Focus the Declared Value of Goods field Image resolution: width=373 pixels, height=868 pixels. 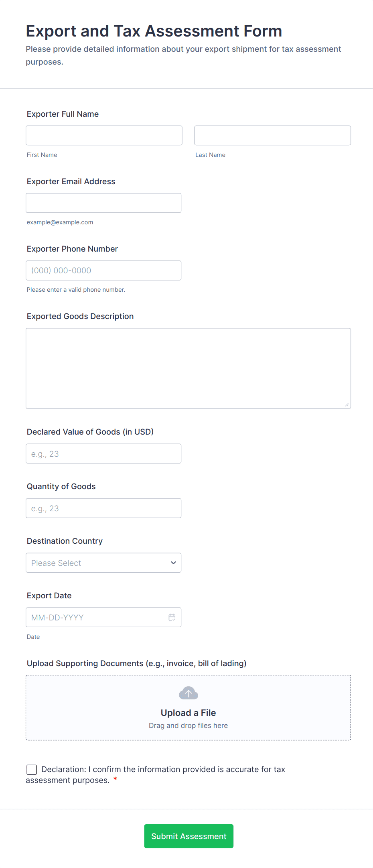(x=103, y=453)
